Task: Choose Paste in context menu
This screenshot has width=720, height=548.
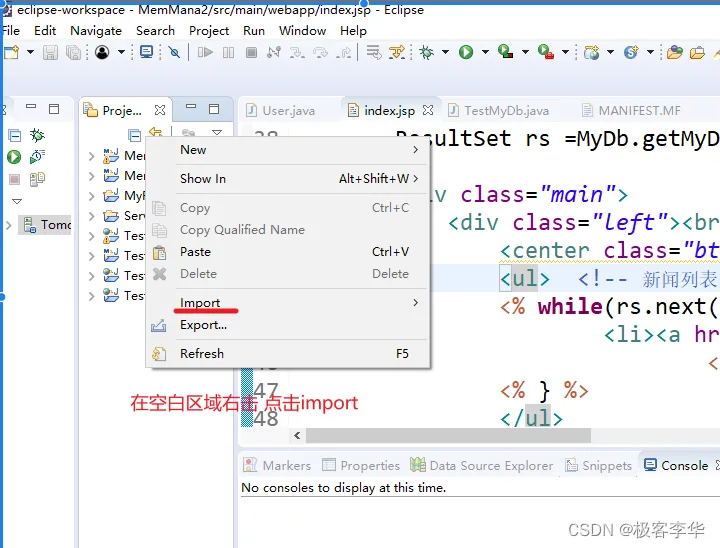Action: (x=288, y=252)
